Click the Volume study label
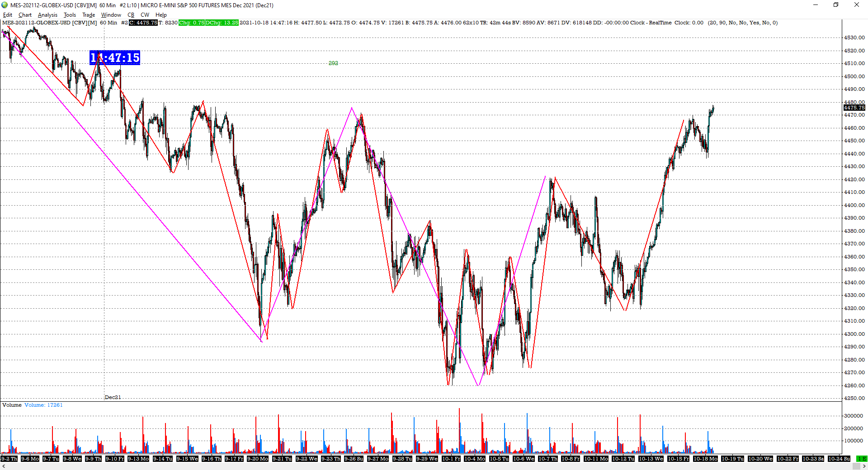The height and width of the screenshot is (470, 868). pos(12,405)
